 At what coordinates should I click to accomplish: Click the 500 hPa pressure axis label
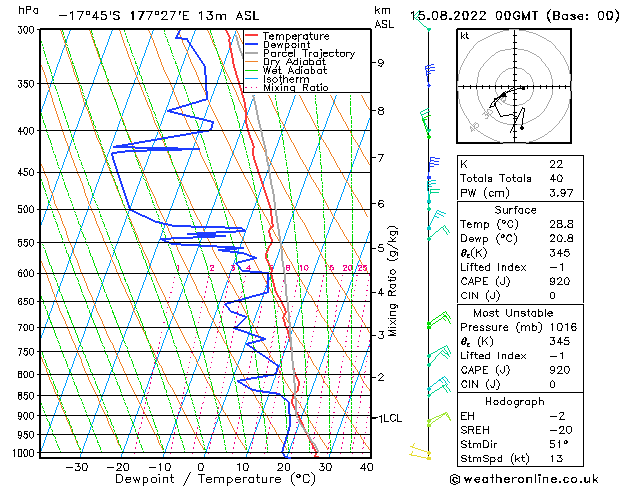(28, 209)
